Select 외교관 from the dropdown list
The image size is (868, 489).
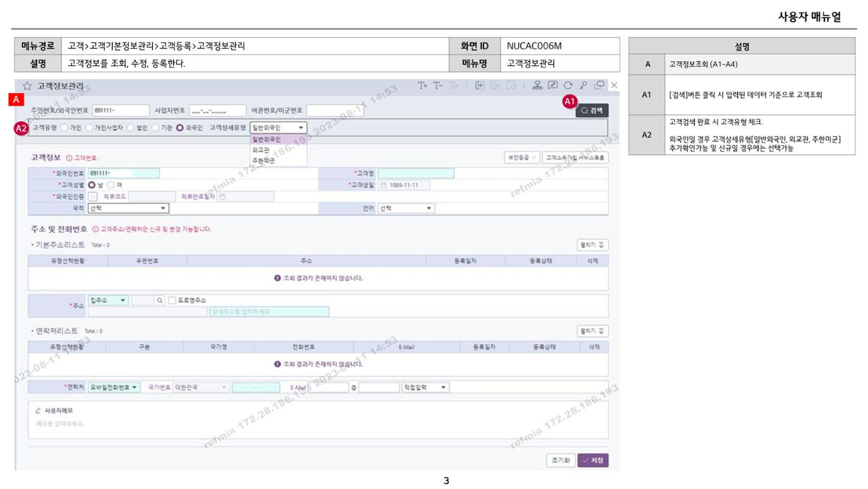click(278, 150)
